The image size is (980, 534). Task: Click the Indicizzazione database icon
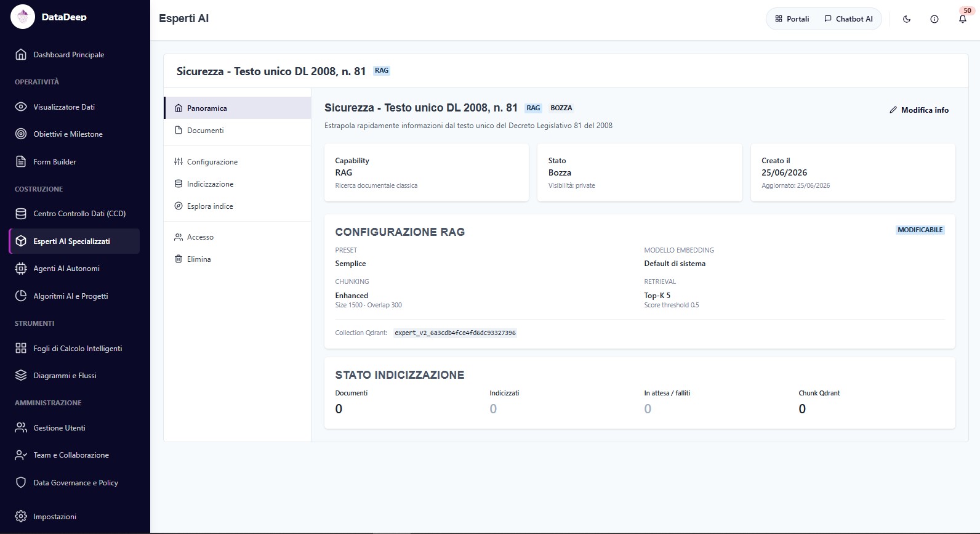179,184
